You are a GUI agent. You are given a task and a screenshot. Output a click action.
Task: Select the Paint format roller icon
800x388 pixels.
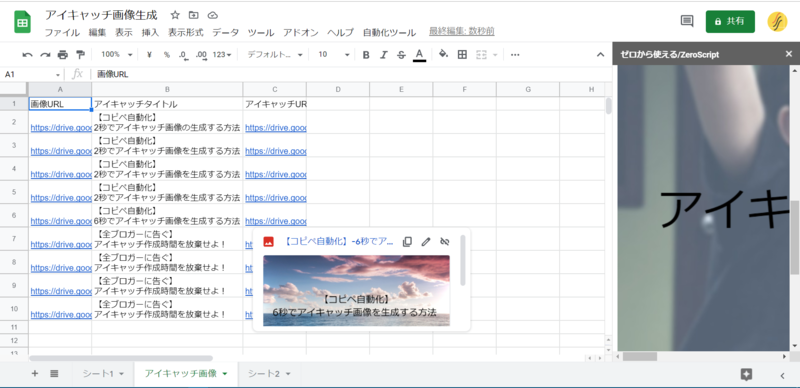pyautogui.click(x=80, y=55)
